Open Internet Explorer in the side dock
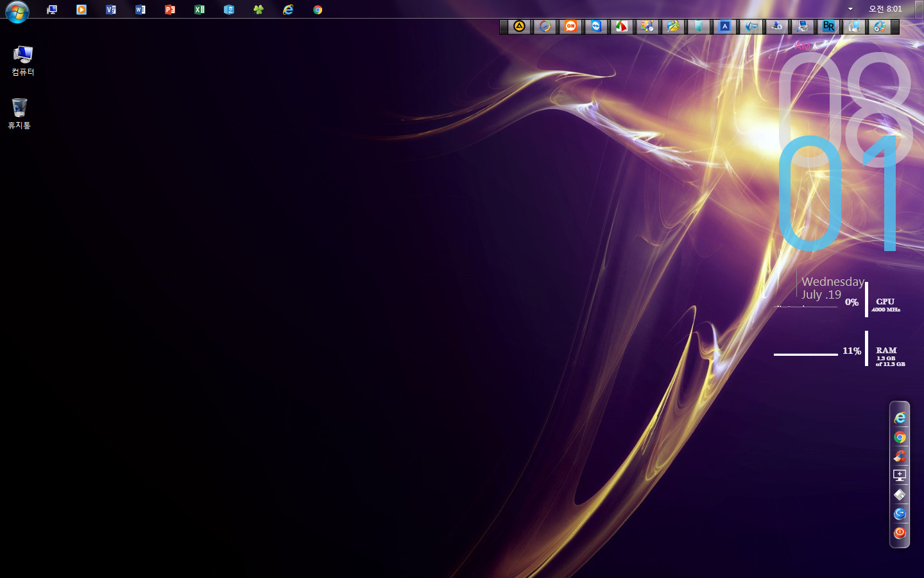This screenshot has height=578, width=924. (900, 418)
